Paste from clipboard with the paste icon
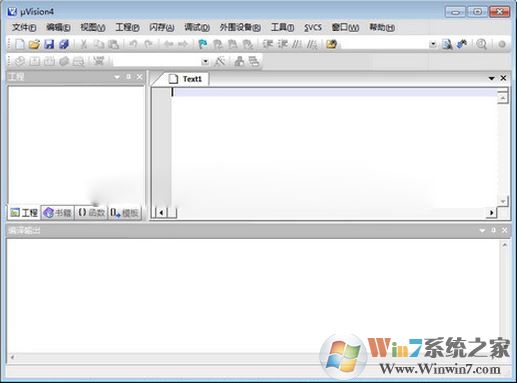The image size is (517, 383). click(114, 44)
